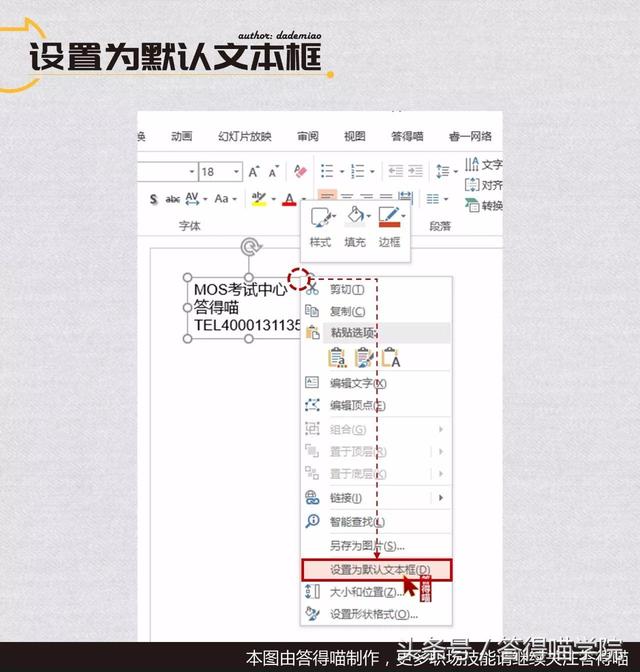Viewport: 640px width, 672px height.
Task: Apply red font color A
Action: coord(289,199)
